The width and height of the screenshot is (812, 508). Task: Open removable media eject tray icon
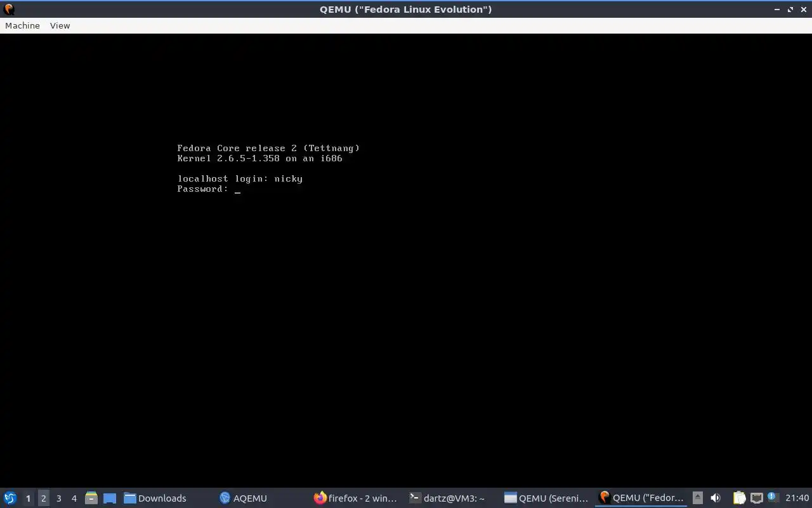tap(698, 498)
